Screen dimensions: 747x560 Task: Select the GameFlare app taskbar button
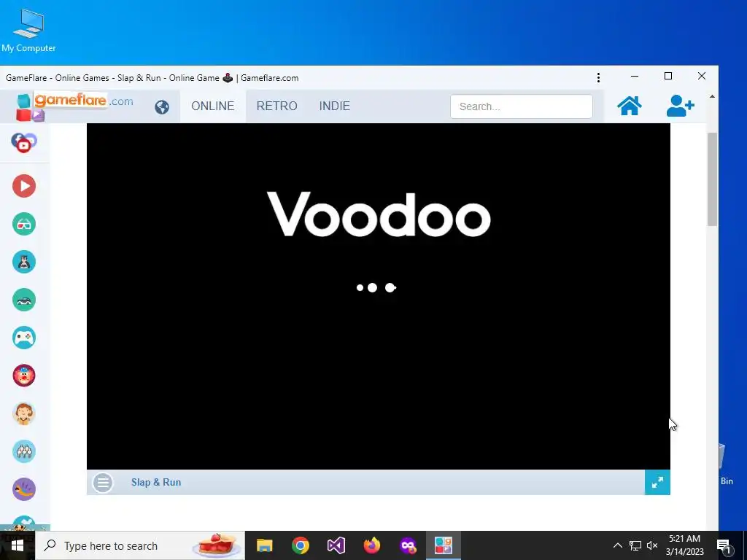pyautogui.click(x=444, y=545)
